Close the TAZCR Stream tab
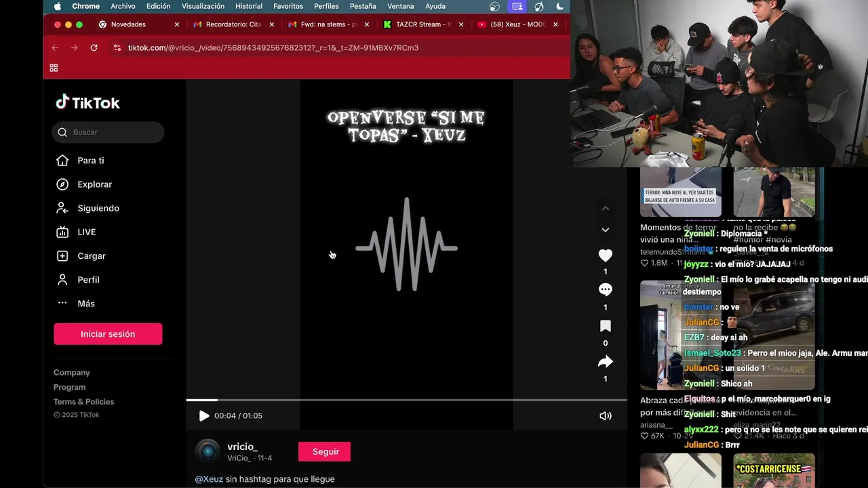 click(461, 24)
